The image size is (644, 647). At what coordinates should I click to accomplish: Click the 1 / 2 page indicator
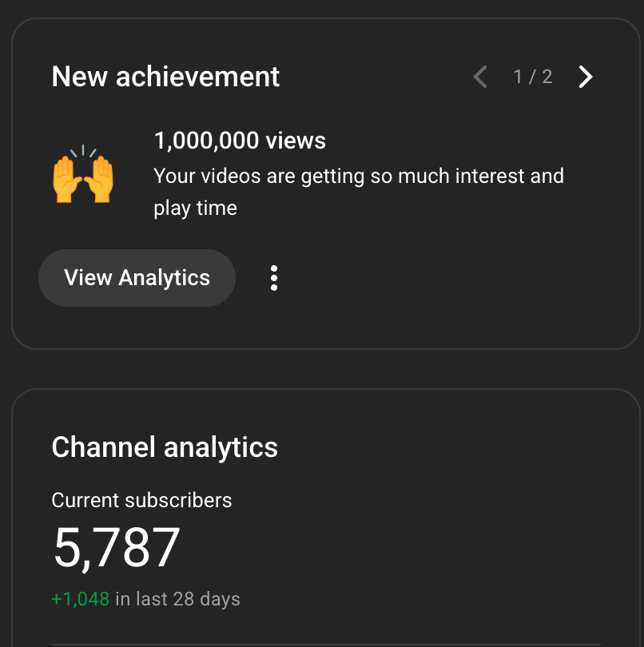coord(533,77)
